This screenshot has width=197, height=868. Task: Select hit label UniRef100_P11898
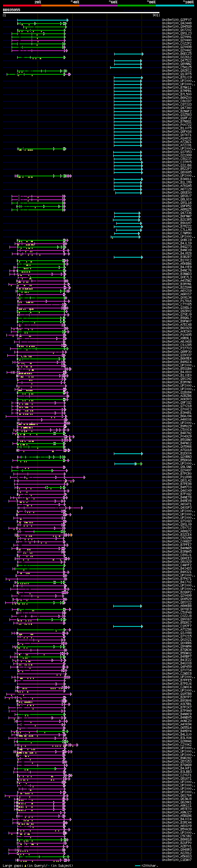(177, 478)
